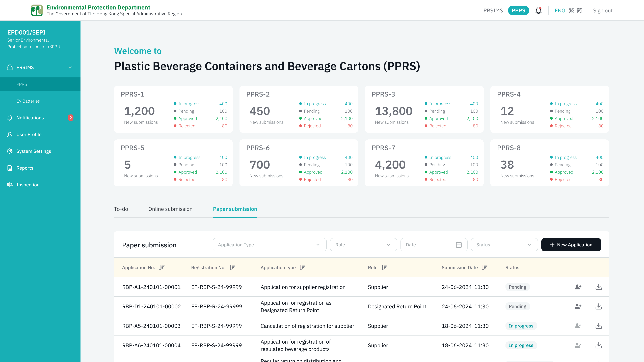
Task: Download application RBP-A1-240101-00001
Action: click(x=599, y=287)
